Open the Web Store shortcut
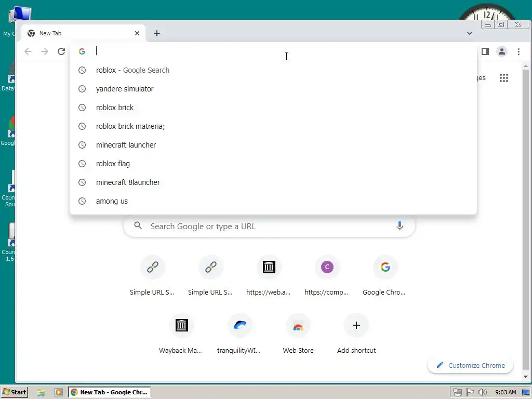 (298, 334)
